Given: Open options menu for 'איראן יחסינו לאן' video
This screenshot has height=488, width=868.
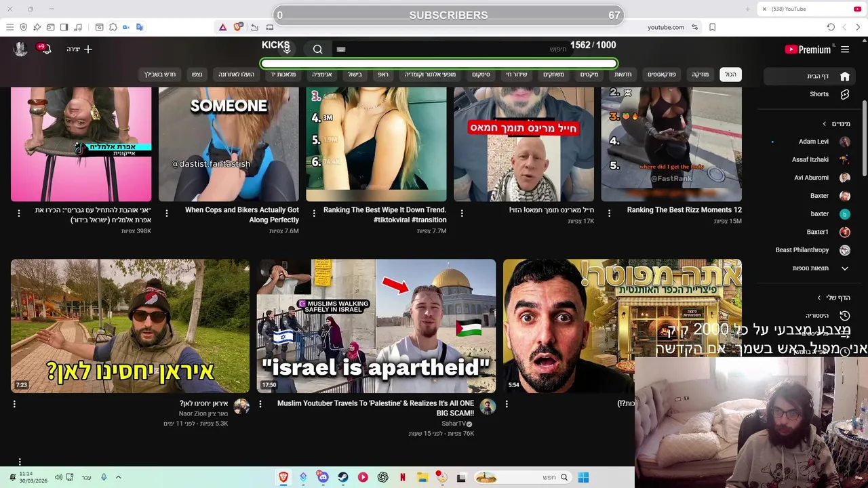Looking at the screenshot, I should (14, 404).
